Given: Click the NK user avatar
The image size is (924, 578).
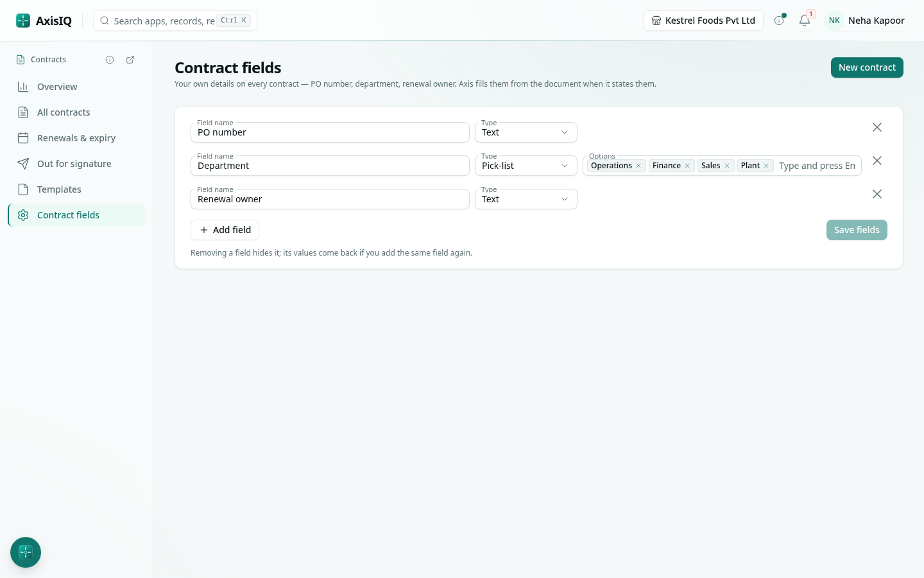Looking at the screenshot, I should tap(834, 21).
